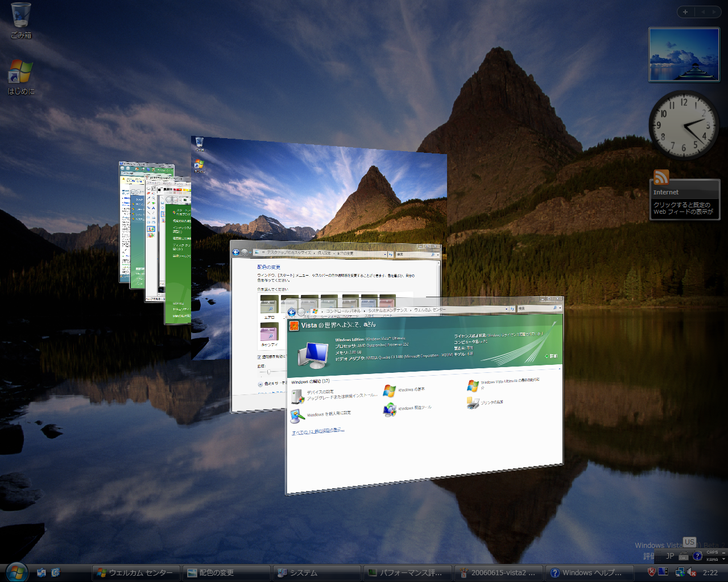The width and height of the screenshot is (728, 582).
Task: Click the コントロール パネル breadcrumb segment
Action: [343, 311]
